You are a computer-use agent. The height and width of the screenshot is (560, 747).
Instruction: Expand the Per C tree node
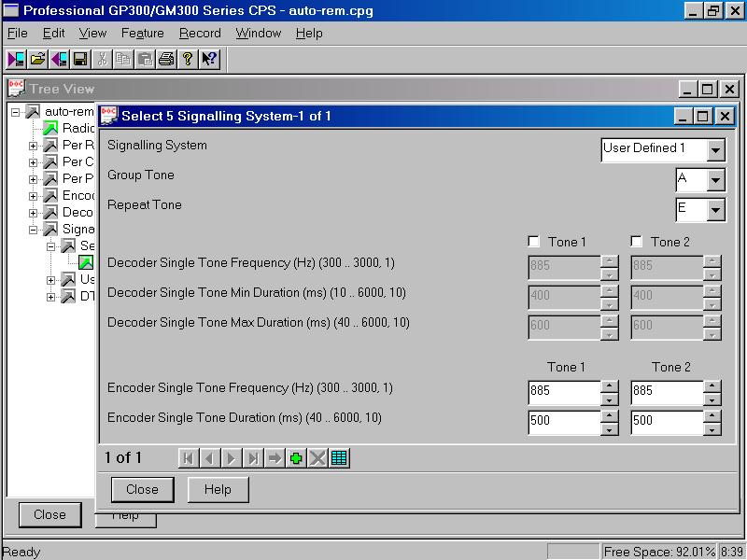click(33, 162)
